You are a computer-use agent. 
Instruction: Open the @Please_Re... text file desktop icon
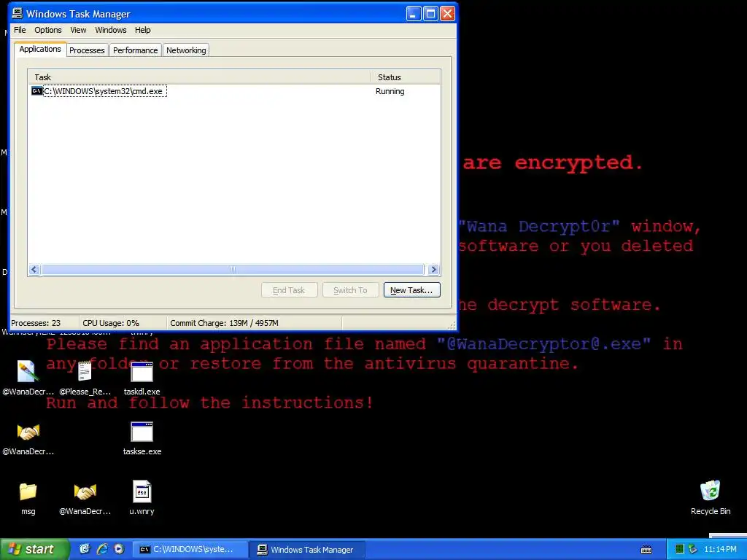[x=85, y=378]
